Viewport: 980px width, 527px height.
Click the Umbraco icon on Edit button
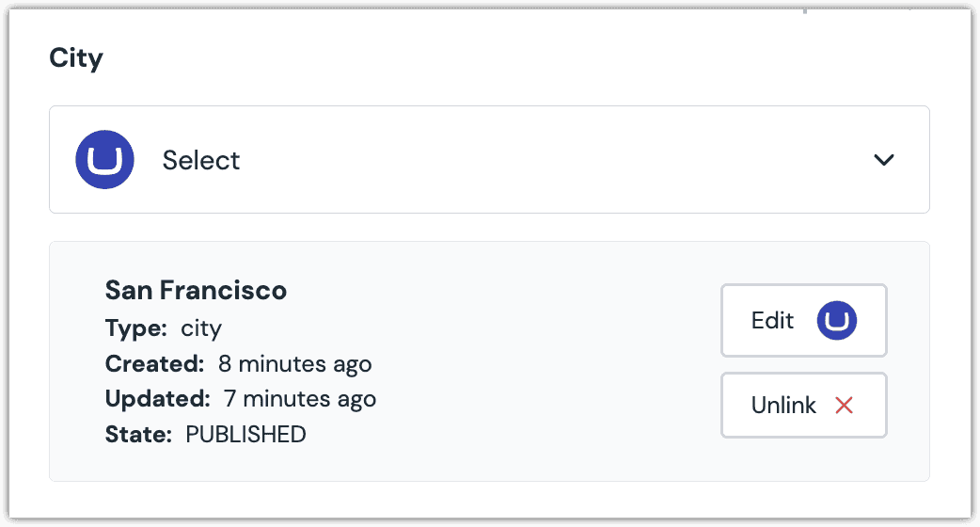coord(837,320)
